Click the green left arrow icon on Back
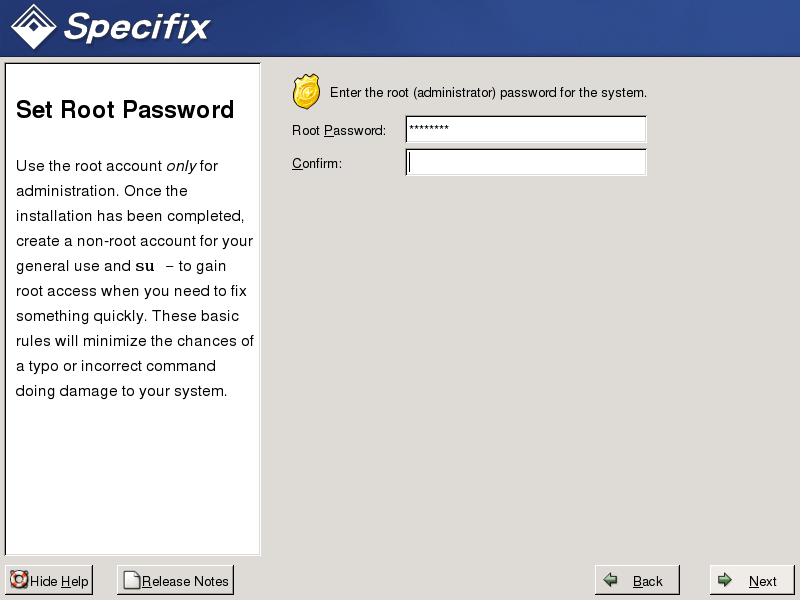This screenshot has height=600, width=800. (611, 580)
